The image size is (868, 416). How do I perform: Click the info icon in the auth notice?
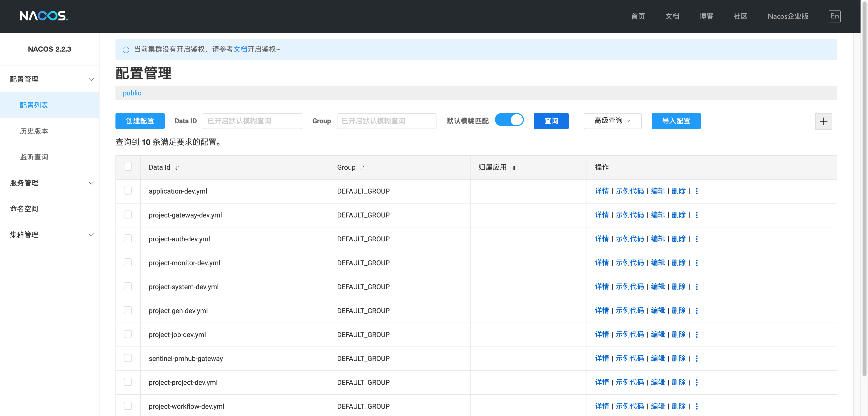coord(126,50)
